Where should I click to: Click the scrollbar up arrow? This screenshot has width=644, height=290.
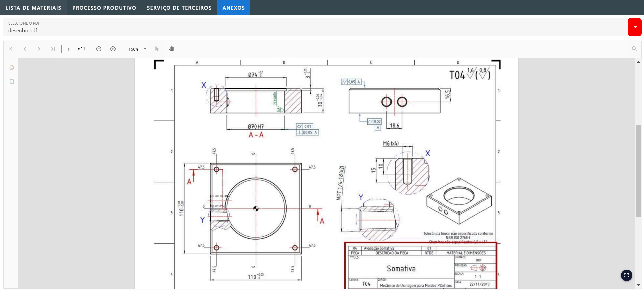point(638,62)
